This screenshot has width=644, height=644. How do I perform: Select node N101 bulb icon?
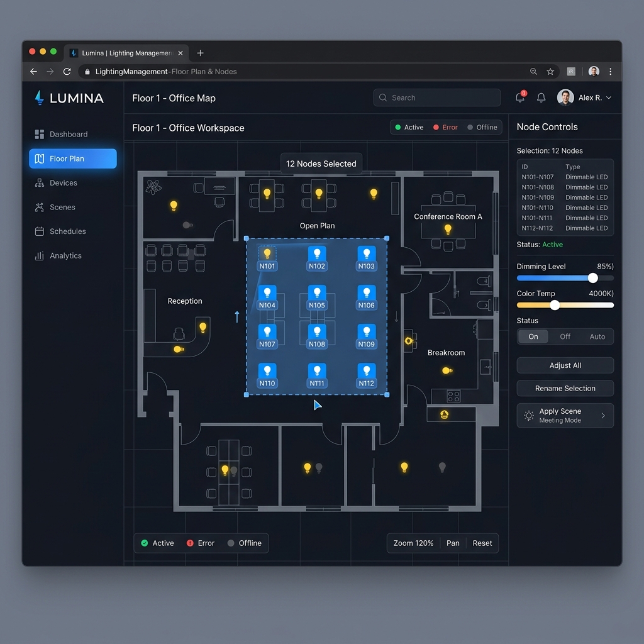(x=267, y=253)
